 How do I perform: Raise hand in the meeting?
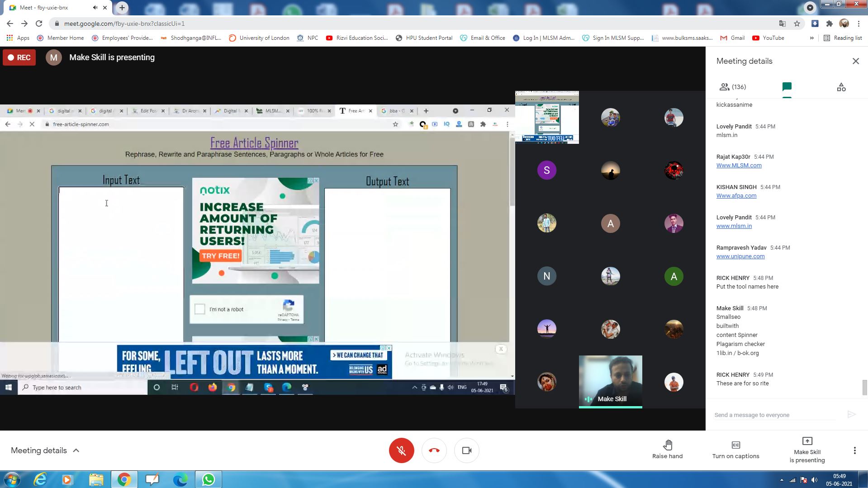[667, 450]
